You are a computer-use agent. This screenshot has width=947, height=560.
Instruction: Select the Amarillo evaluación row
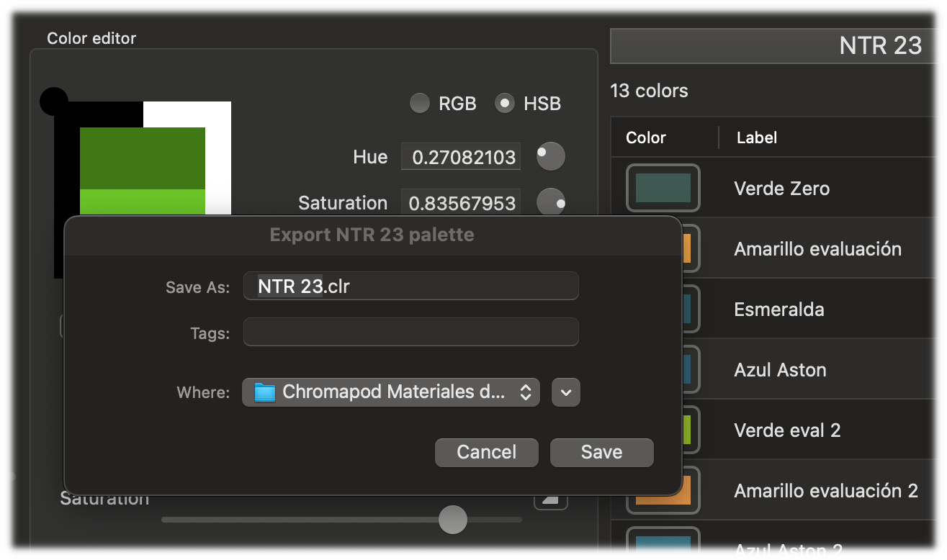pyautogui.click(x=817, y=249)
